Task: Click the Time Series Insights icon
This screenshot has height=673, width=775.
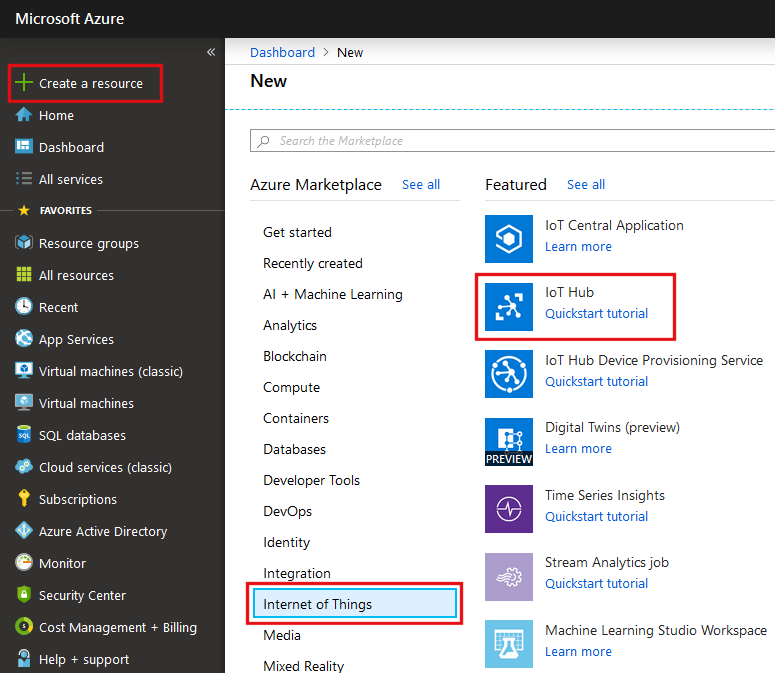Action: coord(509,509)
